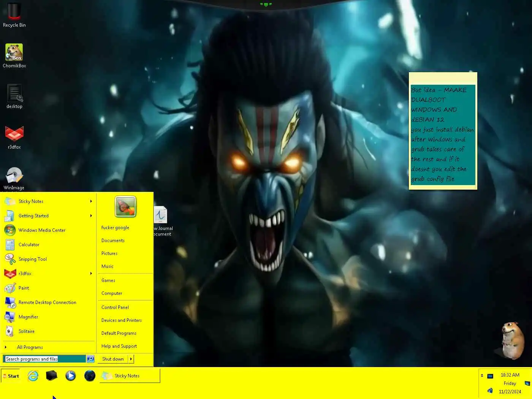Click the search magnifier button
532x399 pixels.
tap(90, 359)
